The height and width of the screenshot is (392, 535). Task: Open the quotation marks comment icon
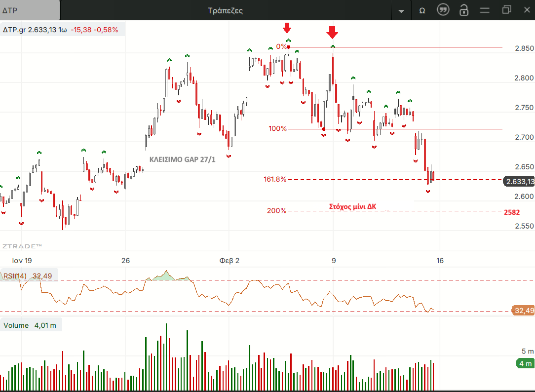point(443,10)
